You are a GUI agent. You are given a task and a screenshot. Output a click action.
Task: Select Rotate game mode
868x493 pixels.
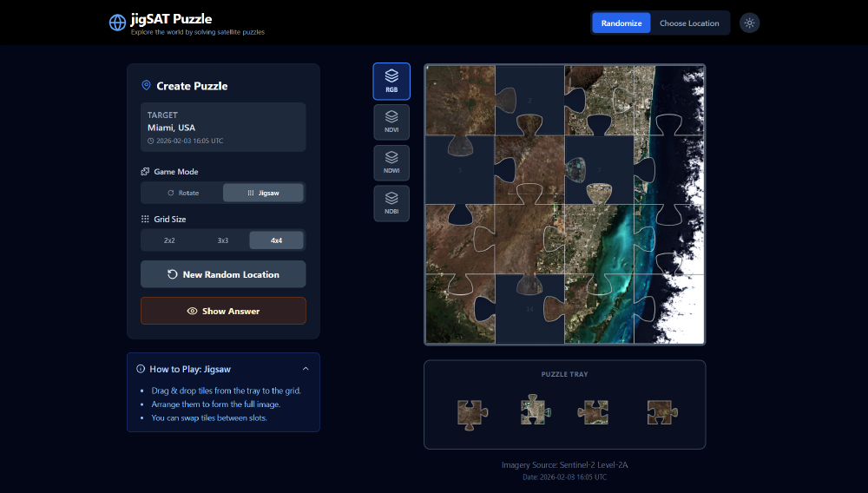pos(183,193)
